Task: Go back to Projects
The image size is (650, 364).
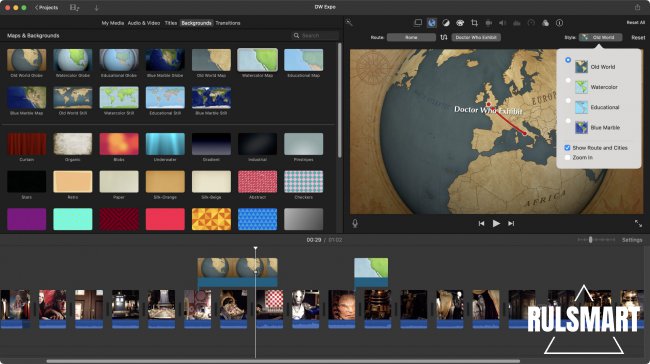Action: click(46, 7)
